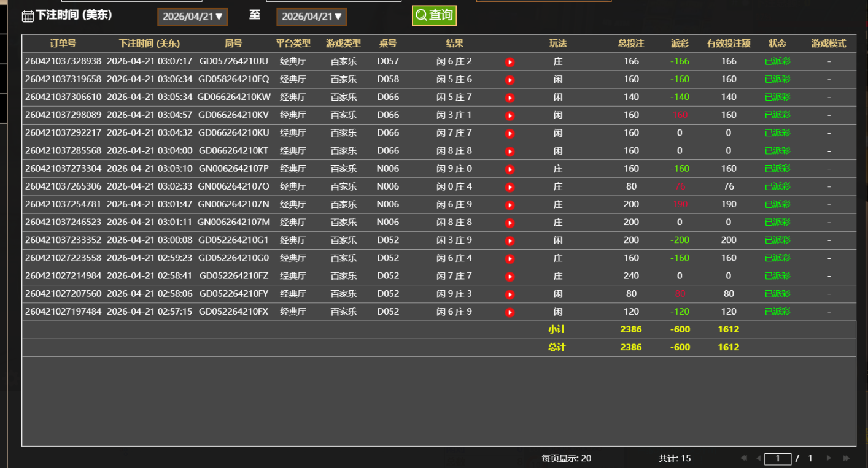
Task: Click the 小计 subtotal label
Action: tap(557, 329)
